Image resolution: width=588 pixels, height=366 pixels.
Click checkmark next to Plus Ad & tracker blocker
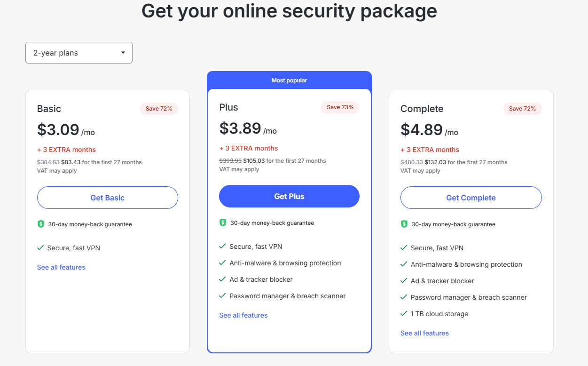[222, 279]
